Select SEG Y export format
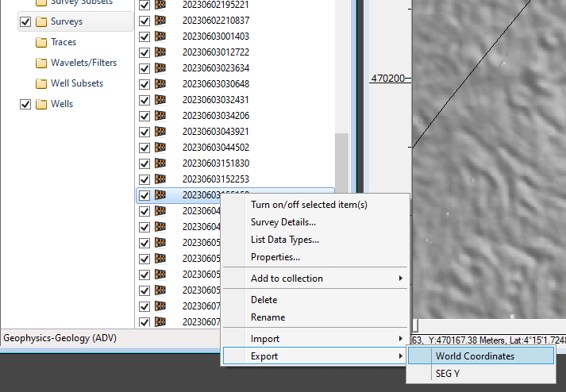Image resolution: width=566 pixels, height=392 pixels. (x=448, y=374)
